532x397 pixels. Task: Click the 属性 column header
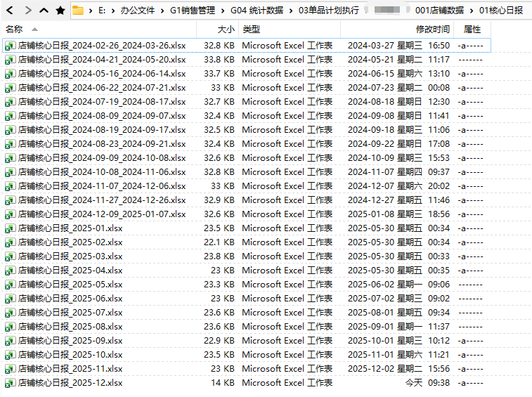(x=472, y=30)
